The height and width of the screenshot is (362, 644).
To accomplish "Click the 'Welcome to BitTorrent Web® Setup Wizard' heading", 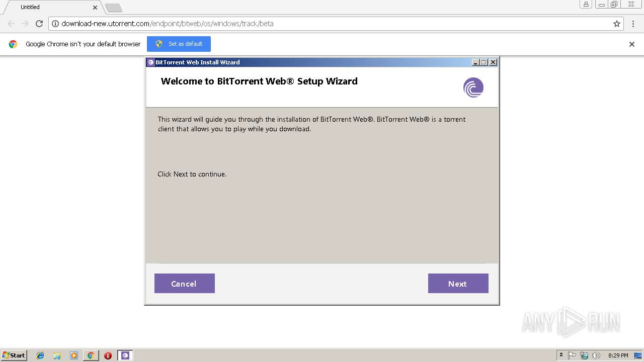I will click(x=259, y=81).
